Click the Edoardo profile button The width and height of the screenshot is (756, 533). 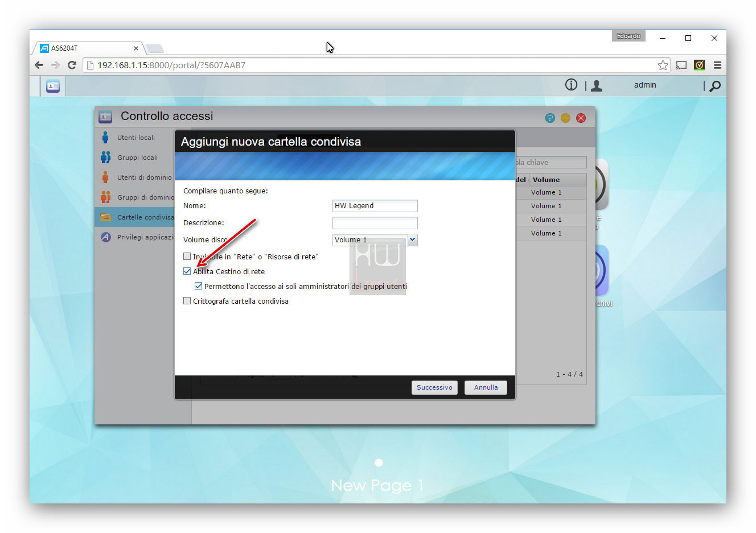(x=628, y=36)
